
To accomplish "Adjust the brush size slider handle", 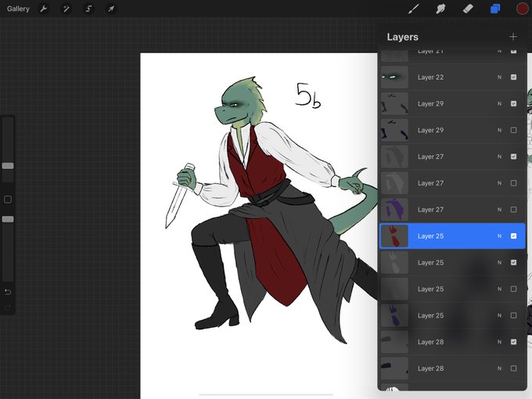I will (x=8, y=166).
